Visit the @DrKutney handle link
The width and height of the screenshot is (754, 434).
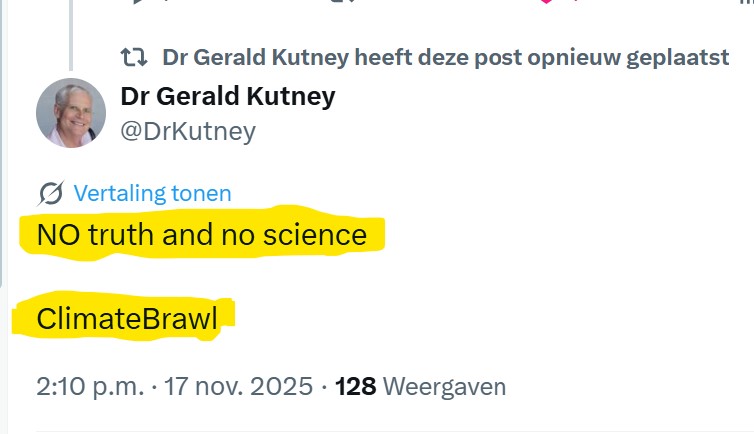coord(188,131)
